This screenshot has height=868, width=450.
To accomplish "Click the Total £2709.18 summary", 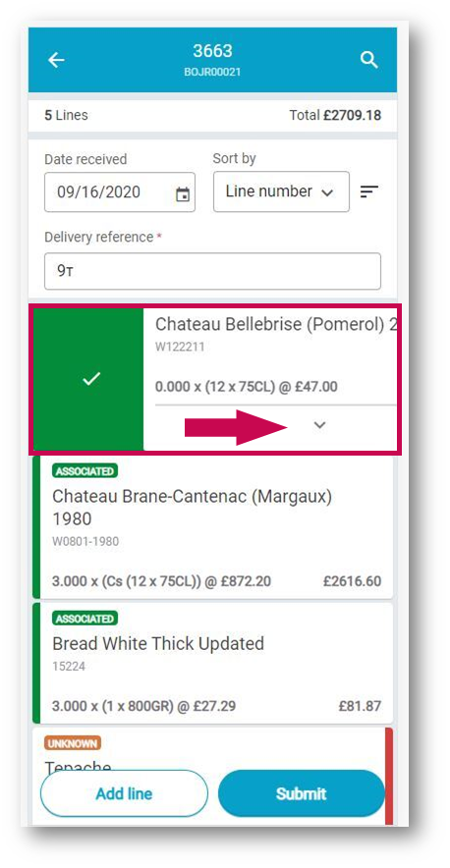I will (335, 115).
